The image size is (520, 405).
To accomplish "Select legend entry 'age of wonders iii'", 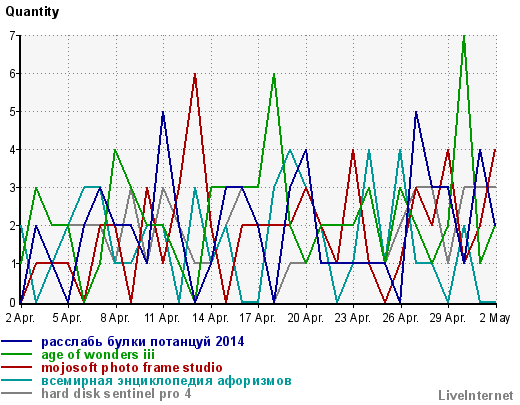I will point(98,355).
